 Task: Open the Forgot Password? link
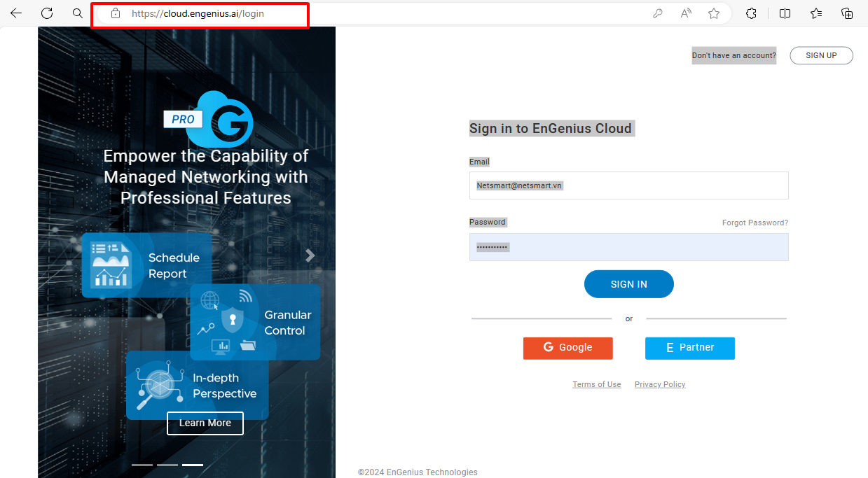tap(755, 223)
